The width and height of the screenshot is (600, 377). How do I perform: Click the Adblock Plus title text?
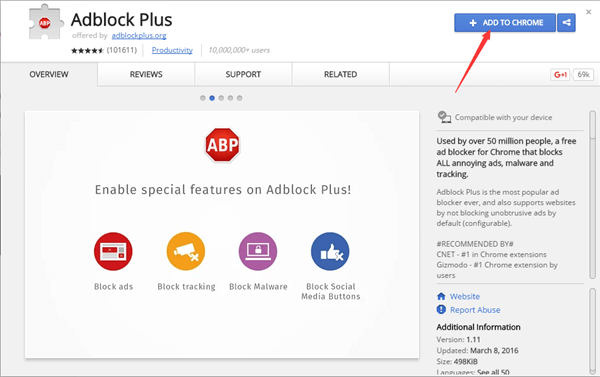click(x=122, y=20)
